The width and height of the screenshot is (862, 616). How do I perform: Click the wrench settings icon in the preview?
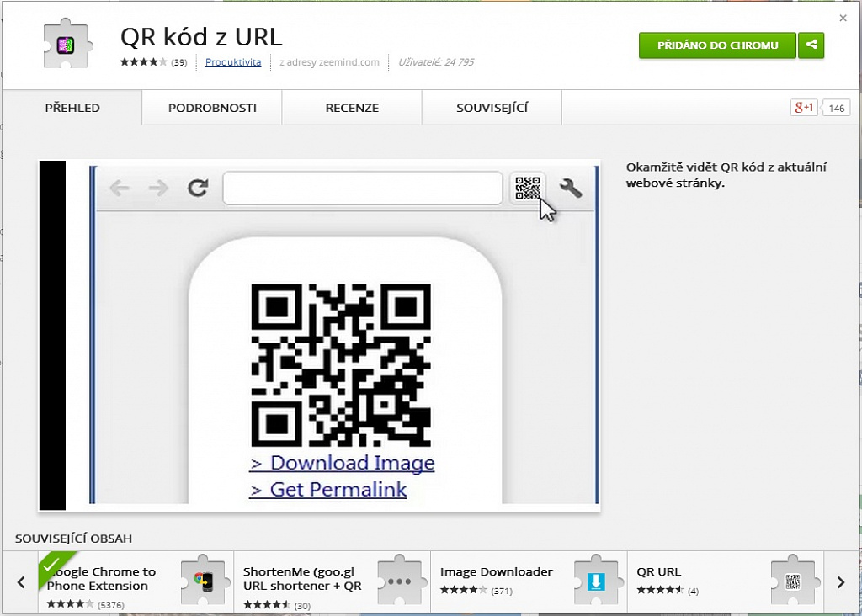pyautogui.click(x=571, y=188)
